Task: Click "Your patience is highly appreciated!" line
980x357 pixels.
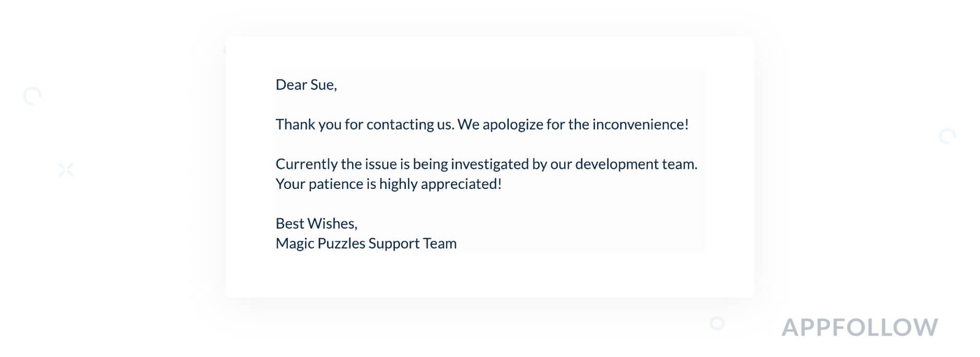Action: [x=388, y=184]
